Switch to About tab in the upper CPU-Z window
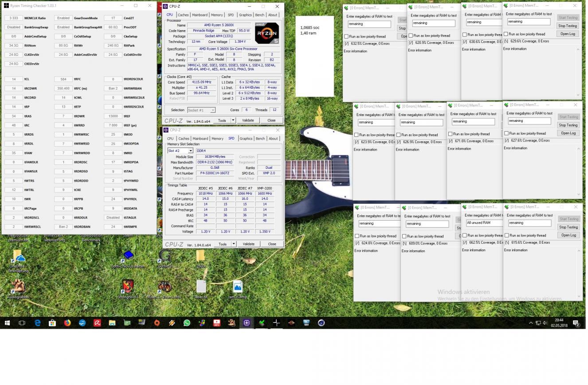Viewport: 588px width, 385px height. [x=273, y=15]
